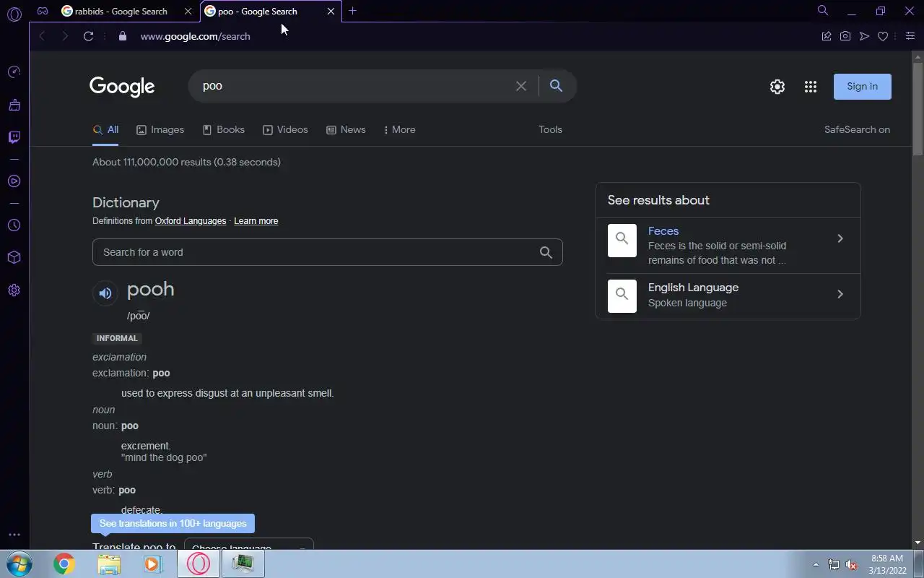The image size is (924, 578).
Task: Open the GX Corner gamepad icon
Action: click(43, 11)
